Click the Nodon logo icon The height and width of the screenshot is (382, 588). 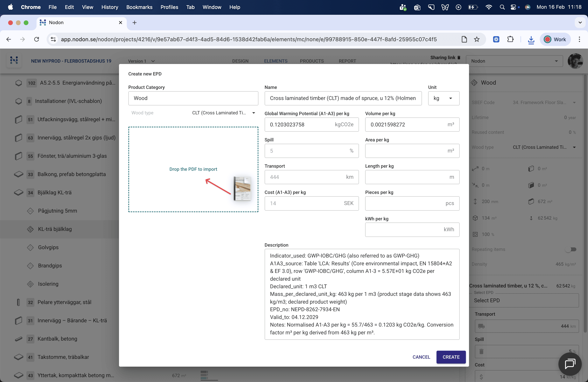point(14,60)
